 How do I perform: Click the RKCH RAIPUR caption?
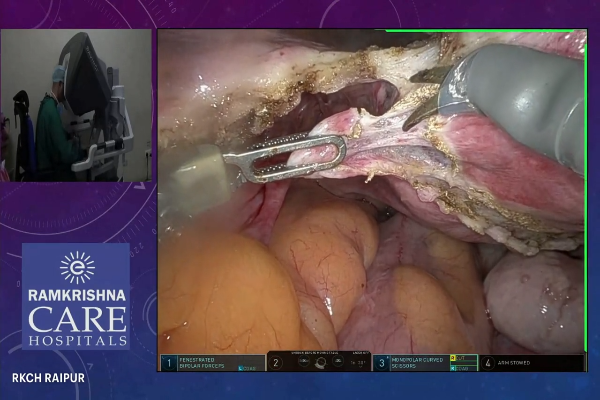(48, 378)
